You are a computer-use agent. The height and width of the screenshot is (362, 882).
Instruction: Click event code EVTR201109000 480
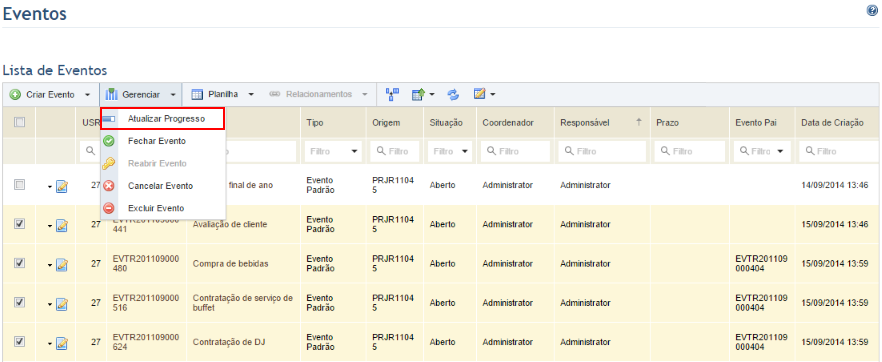click(x=146, y=263)
